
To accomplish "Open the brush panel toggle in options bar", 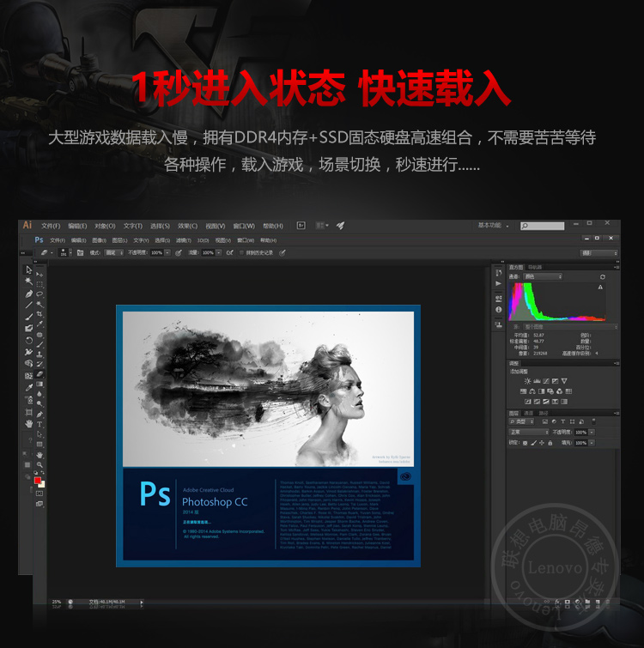I will pyautogui.click(x=80, y=252).
